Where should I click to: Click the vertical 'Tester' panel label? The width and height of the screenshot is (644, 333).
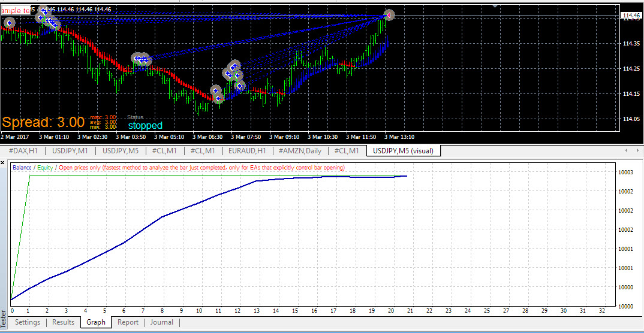tap(4, 320)
